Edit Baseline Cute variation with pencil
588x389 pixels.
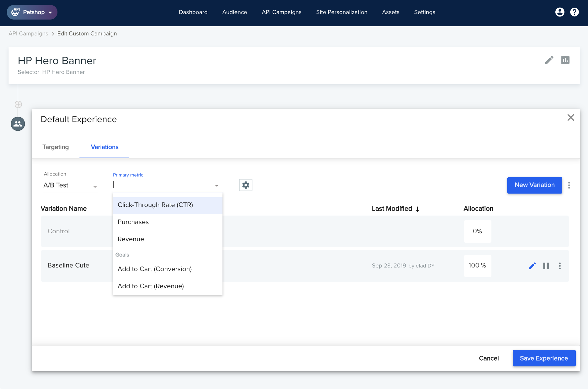(x=532, y=266)
